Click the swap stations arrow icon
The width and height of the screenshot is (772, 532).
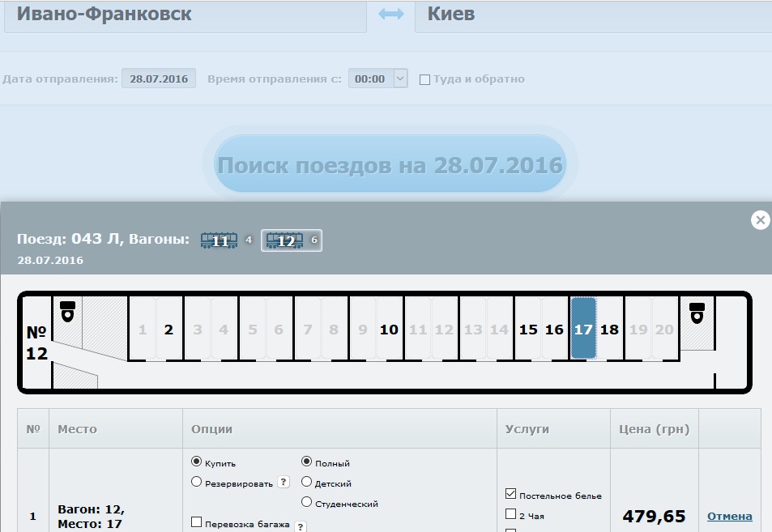coord(391,15)
